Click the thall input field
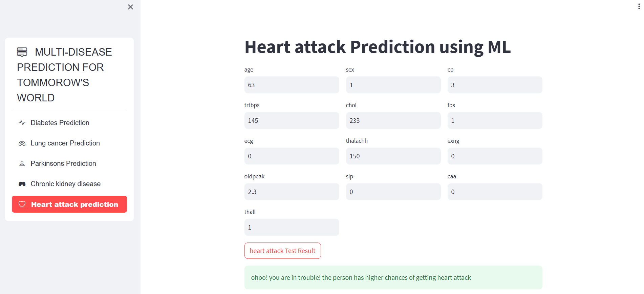This screenshot has width=644, height=294. point(292,227)
